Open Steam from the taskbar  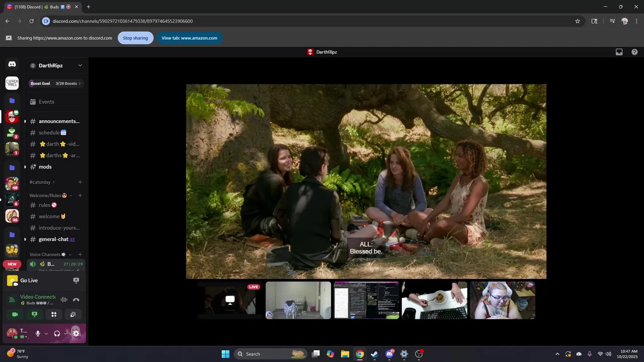tap(374, 354)
